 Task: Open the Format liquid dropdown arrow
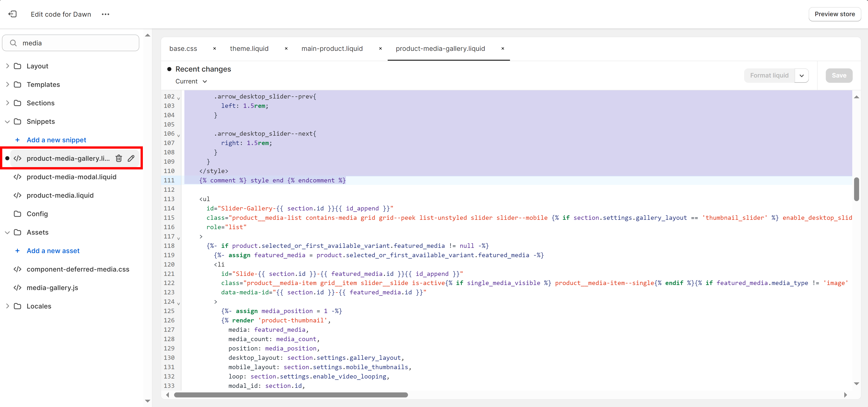pos(801,76)
